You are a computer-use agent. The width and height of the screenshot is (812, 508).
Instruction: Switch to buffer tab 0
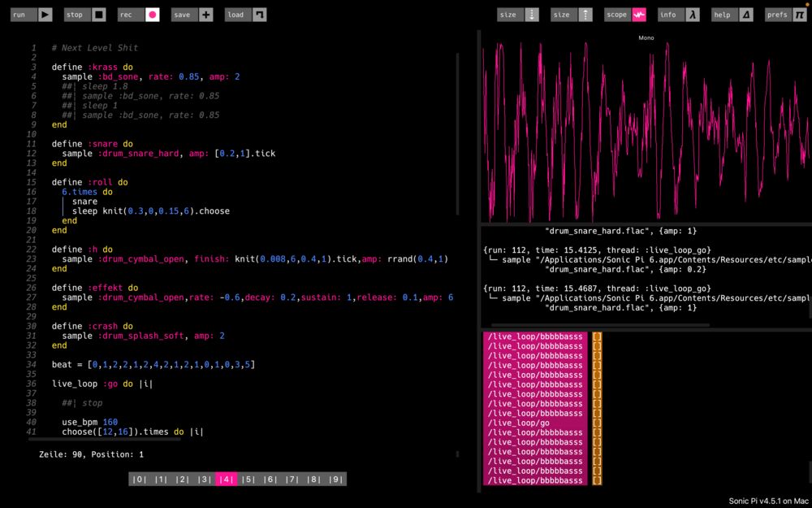(140, 480)
